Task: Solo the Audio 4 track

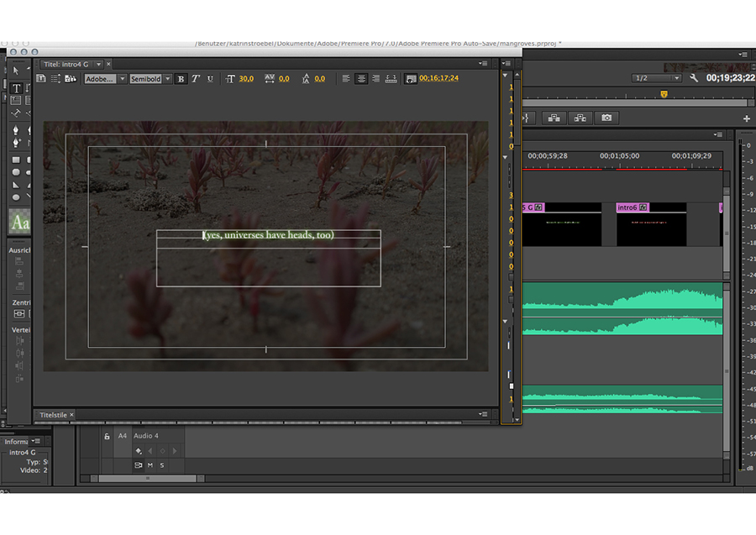Action: tap(162, 465)
